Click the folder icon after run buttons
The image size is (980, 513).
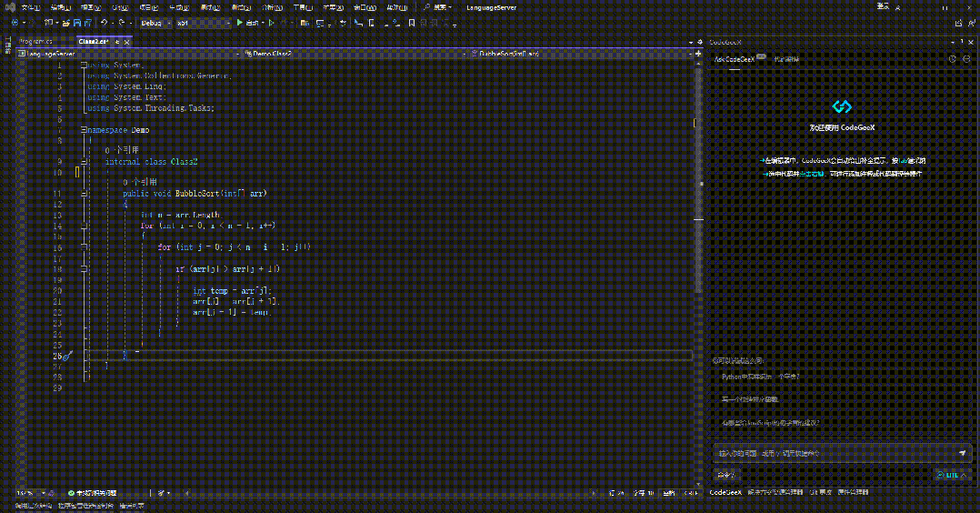tap(305, 23)
